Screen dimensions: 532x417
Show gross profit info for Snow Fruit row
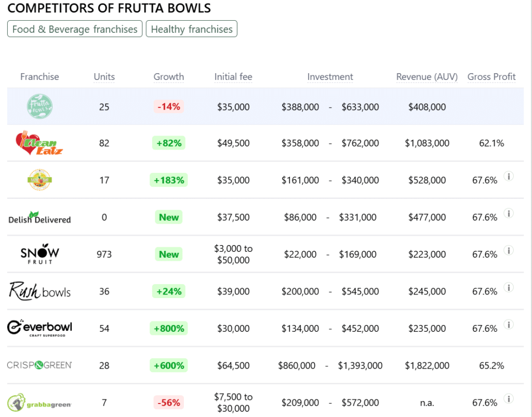509,250
